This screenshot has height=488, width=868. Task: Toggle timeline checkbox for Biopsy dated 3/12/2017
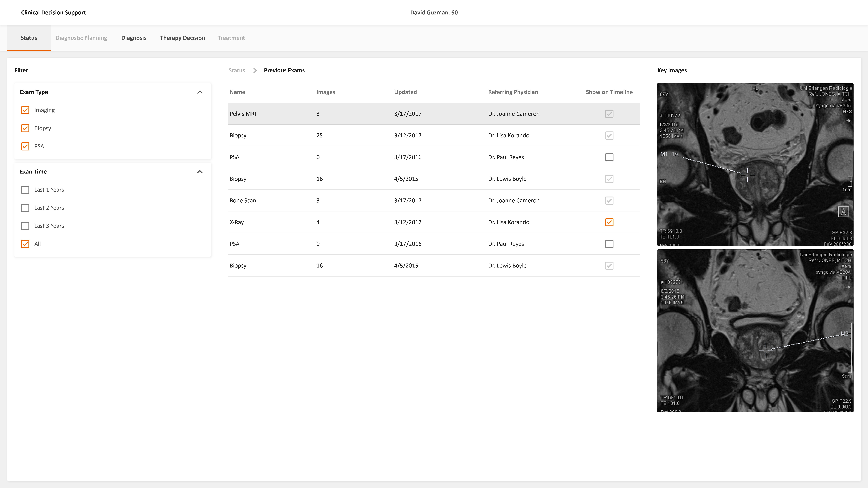click(609, 135)
